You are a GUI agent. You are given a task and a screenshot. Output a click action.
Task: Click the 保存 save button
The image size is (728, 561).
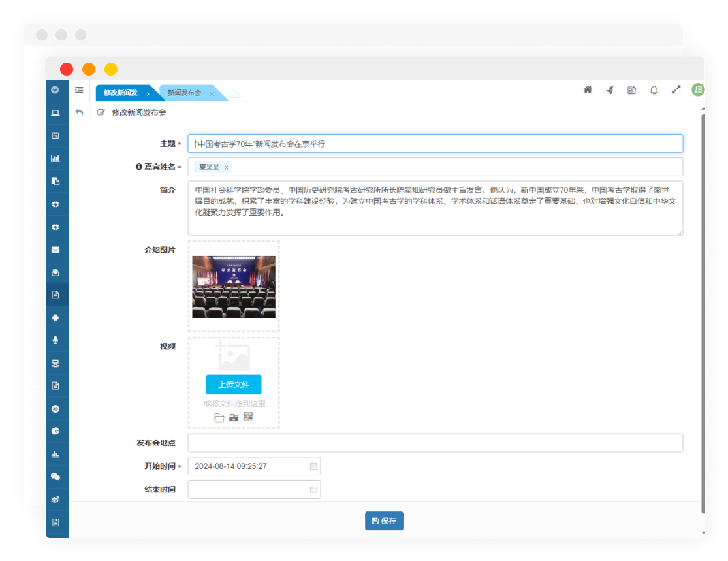(x=384, y=521)
